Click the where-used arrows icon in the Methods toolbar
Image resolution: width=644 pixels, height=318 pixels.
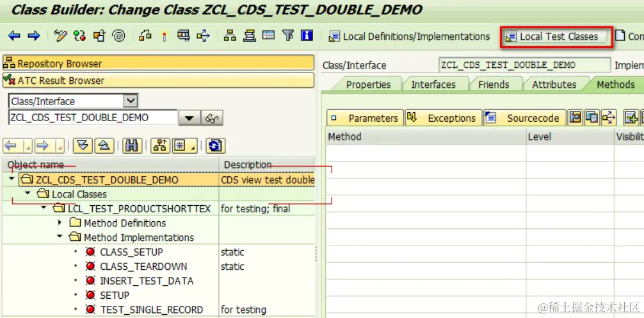pyautogui.click(x=609, y=118)
